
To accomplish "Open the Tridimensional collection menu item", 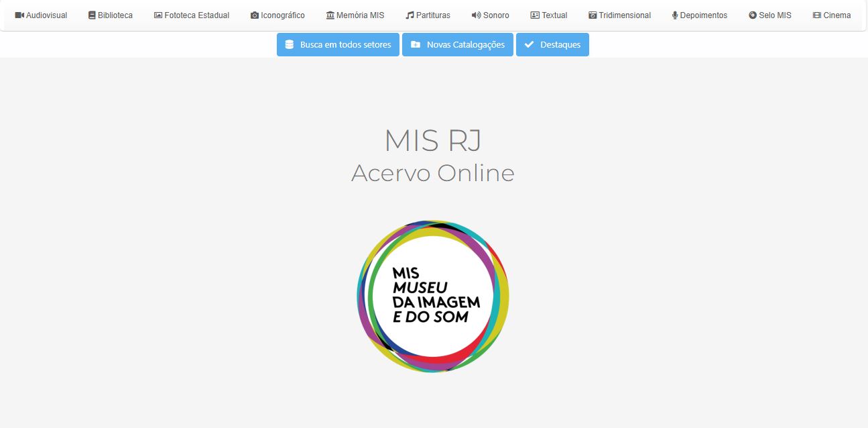I will (x=619, y=15).
